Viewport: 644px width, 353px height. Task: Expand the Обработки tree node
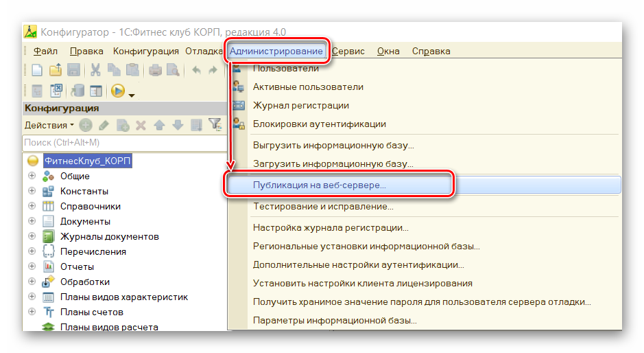(32, 282)
